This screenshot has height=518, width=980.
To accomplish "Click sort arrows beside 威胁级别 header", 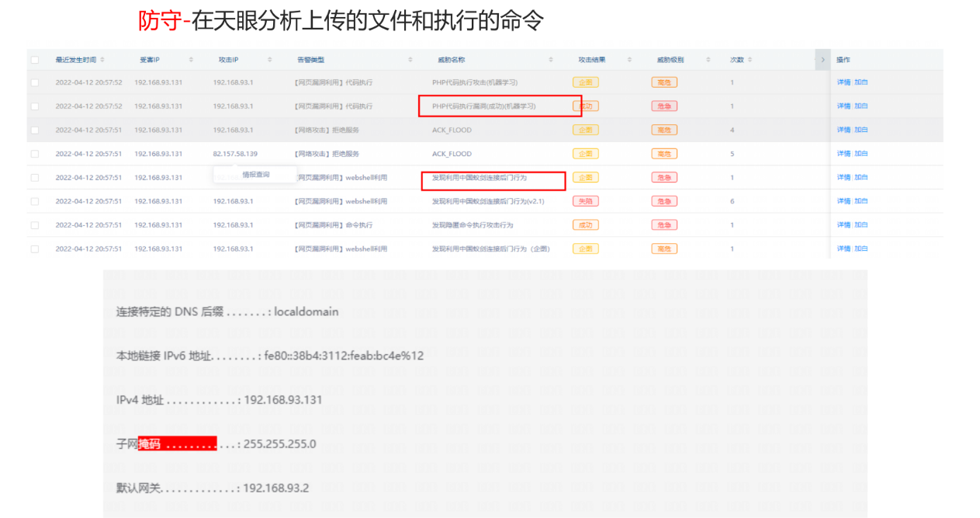I will [x=708, y=60].
